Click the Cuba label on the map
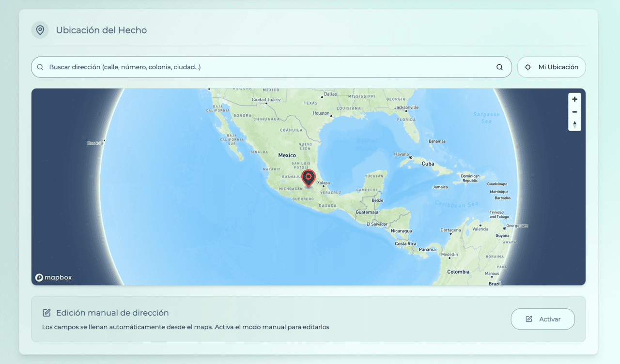Viewport: 620px width, 364px height. pyautogui.click(x=428, y=164)
